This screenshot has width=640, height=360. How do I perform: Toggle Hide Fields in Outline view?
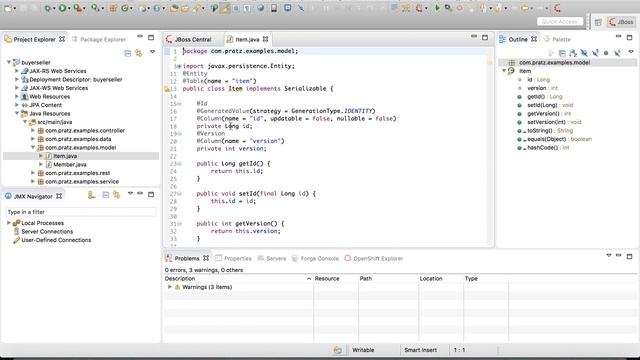pyautogui.click(x=584, y=53)
